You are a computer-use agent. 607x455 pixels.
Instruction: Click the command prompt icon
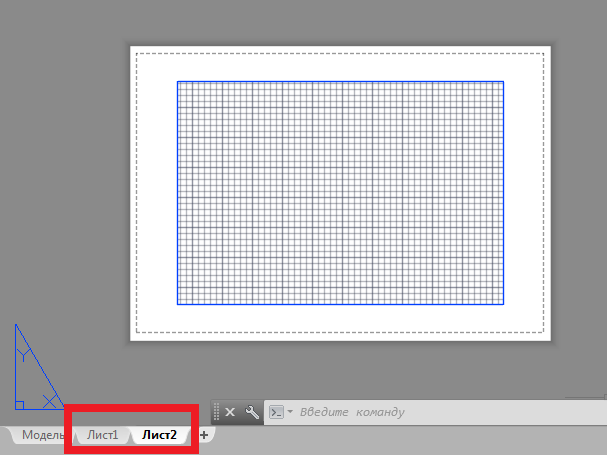277,412
